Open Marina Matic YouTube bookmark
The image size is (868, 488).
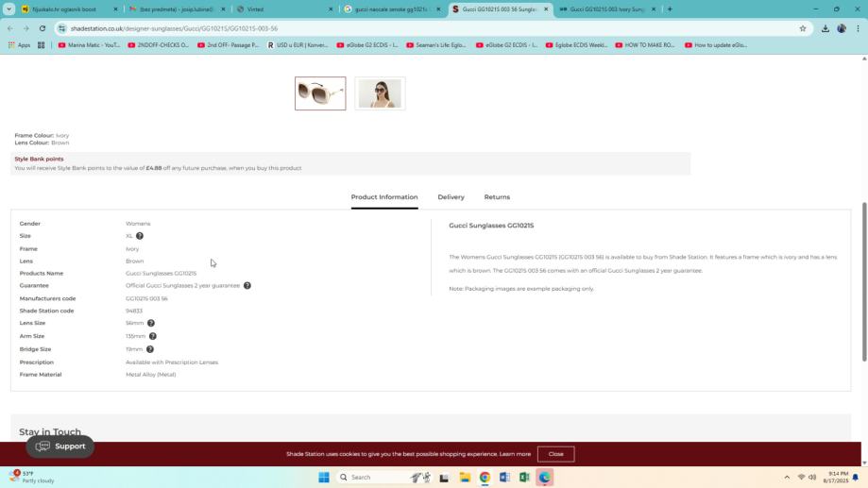point(89,44)
